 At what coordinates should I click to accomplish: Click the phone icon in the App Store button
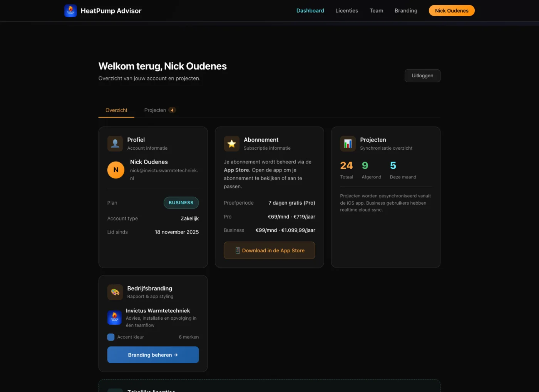237,250
